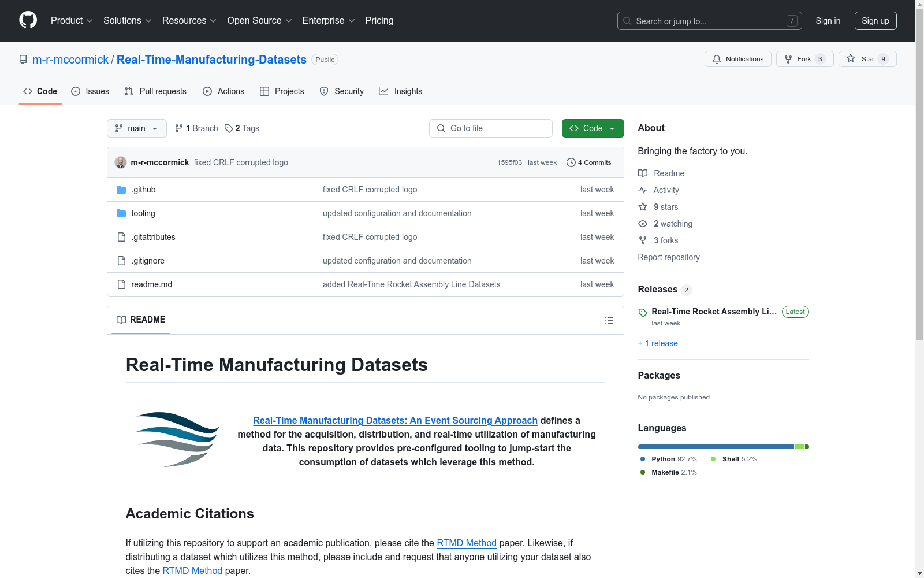This screenshot has width=924, height=578.
Task: Click the branch icon next to 1 Branch
Action: pos(179,128)
